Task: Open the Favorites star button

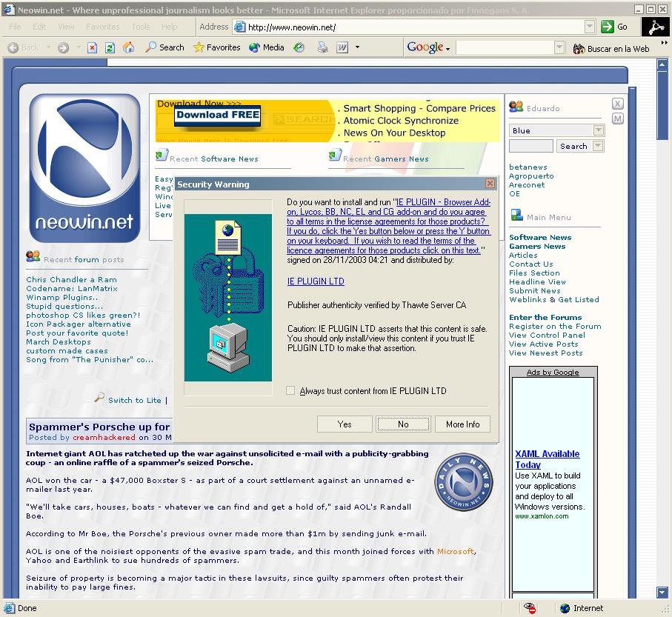Action: [217, 47]
